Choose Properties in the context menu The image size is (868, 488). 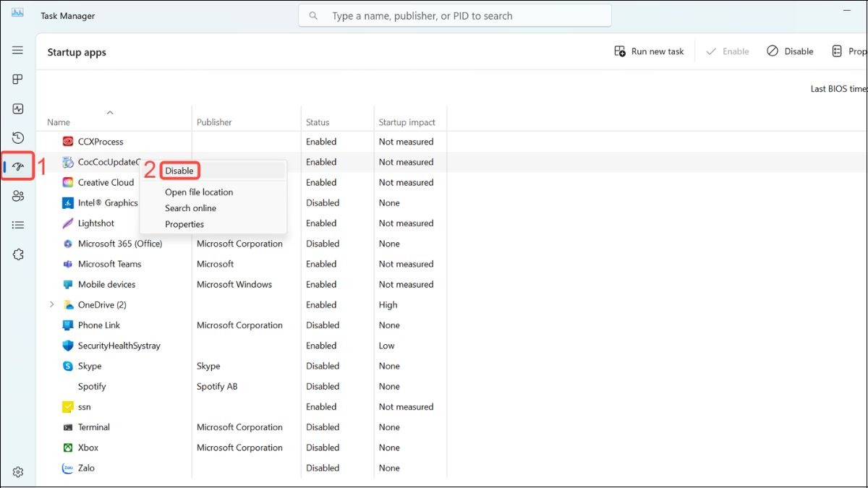pos(184,224)
